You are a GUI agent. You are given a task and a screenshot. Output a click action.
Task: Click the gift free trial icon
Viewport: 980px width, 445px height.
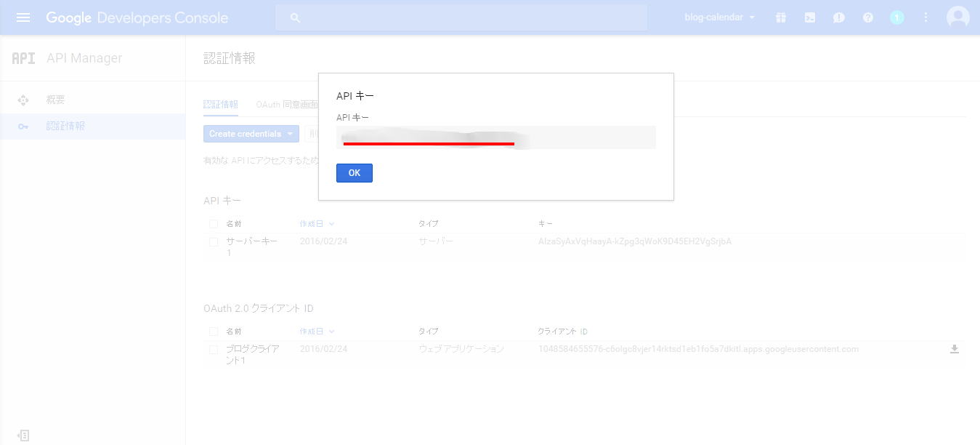coord(781,17)
